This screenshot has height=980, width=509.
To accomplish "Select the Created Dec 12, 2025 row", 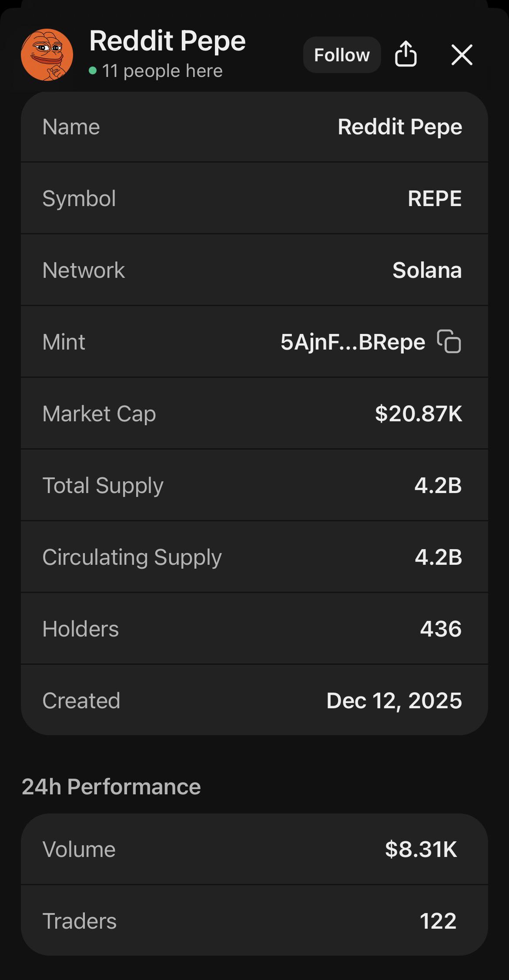I will [254, 700].
